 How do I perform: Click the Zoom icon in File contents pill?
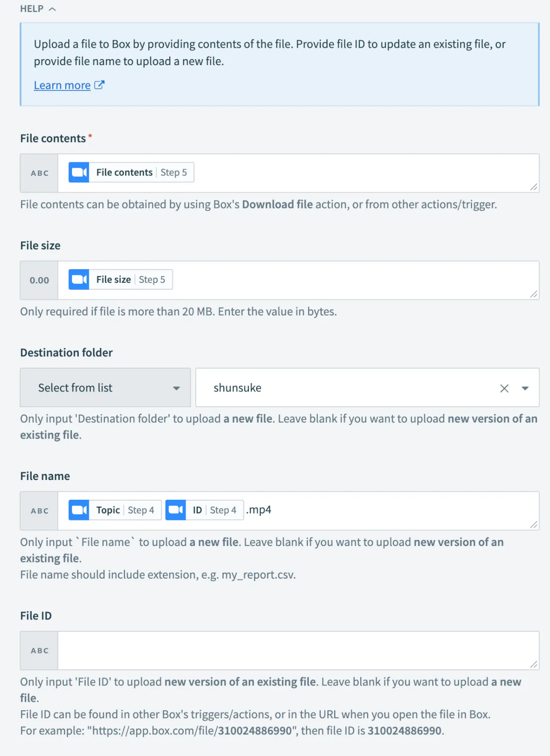click(79, 172)
